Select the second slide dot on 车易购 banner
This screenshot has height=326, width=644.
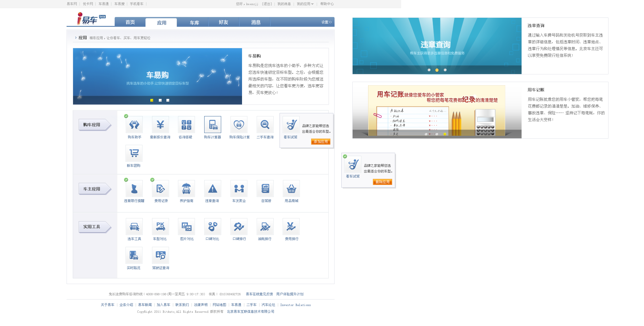[160, 100]
